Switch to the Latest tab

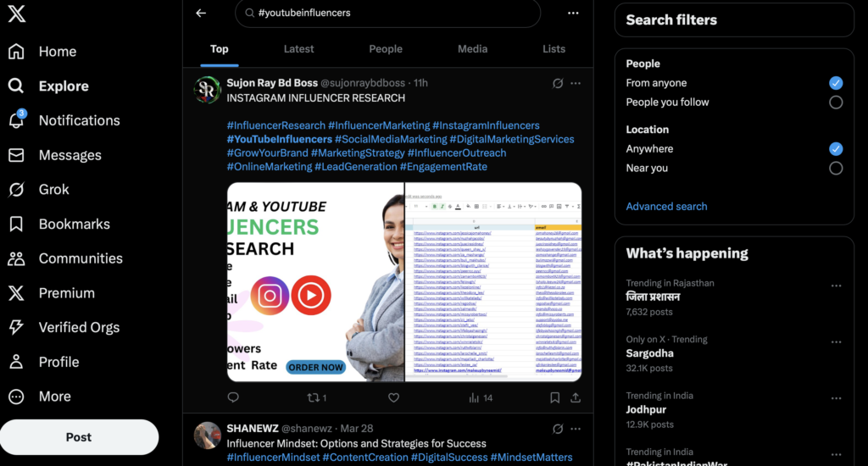[298, 49]
